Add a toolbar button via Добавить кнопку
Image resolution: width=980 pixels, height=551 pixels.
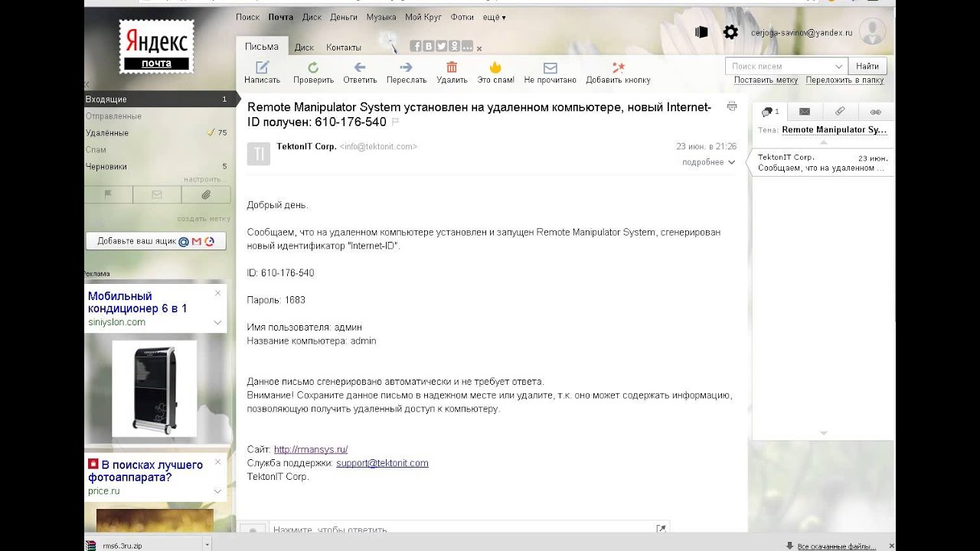618,73
